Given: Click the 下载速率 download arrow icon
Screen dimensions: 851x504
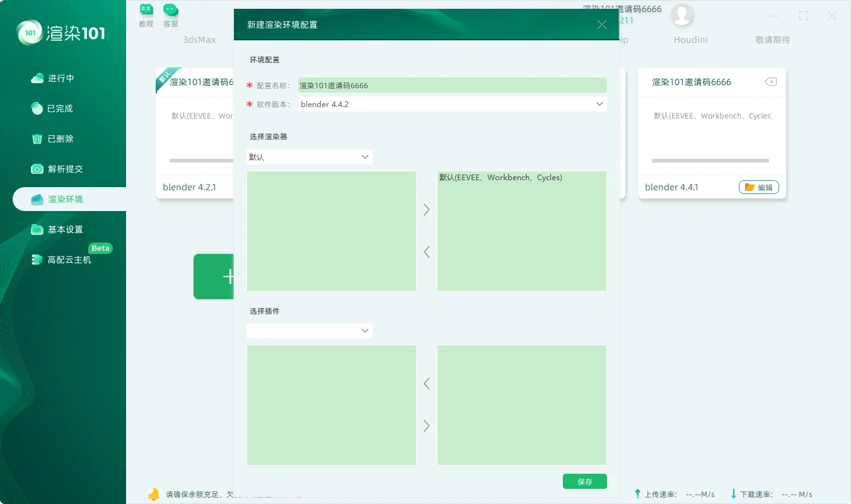Looking at the screenshot, I should pos(734,494).
